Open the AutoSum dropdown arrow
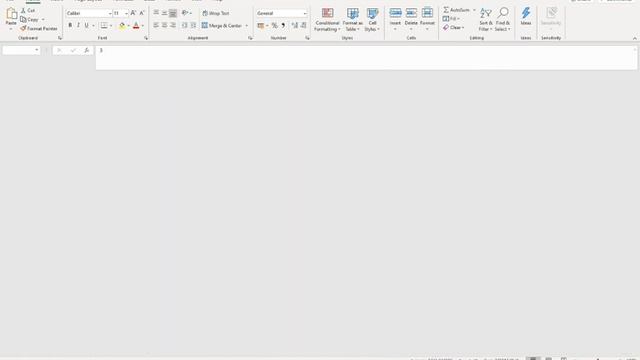Image resolution: width=640 pixels, height=360 pixels. point(474,10)
